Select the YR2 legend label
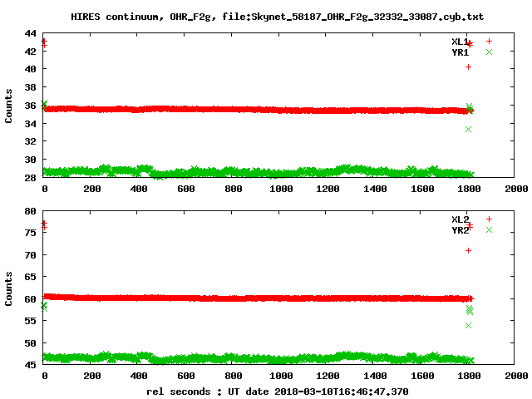The height and width of the screenshot is (399, 532). 460,230
